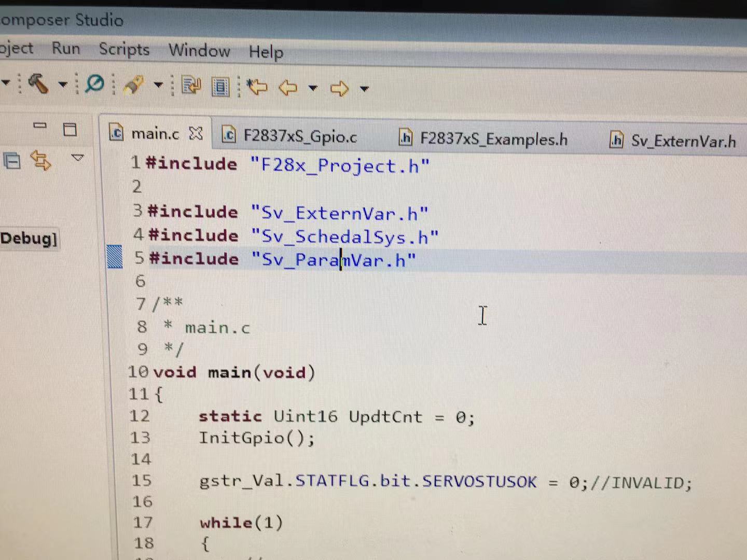The height and width of the screenshot is (560, 747).
Task: Click the "static Uint16 UpdtCnt = 0;" line
Action: tap(337, 417)
